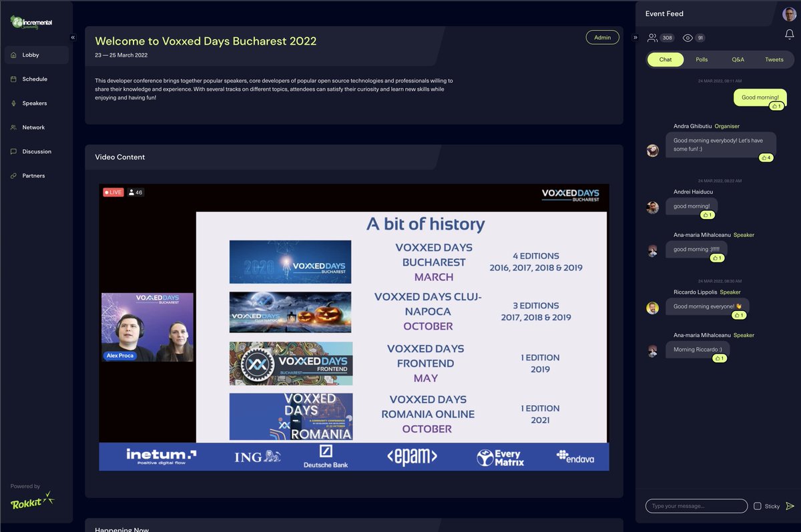Open the notifications bell
This screenshot has width=801, height=532.
coord(789,35)
